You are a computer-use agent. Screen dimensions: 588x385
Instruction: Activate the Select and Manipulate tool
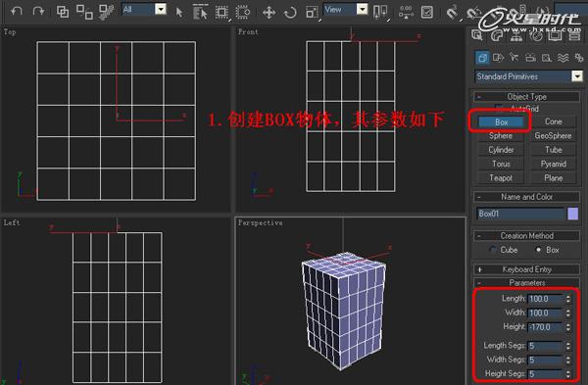(406, 12)
